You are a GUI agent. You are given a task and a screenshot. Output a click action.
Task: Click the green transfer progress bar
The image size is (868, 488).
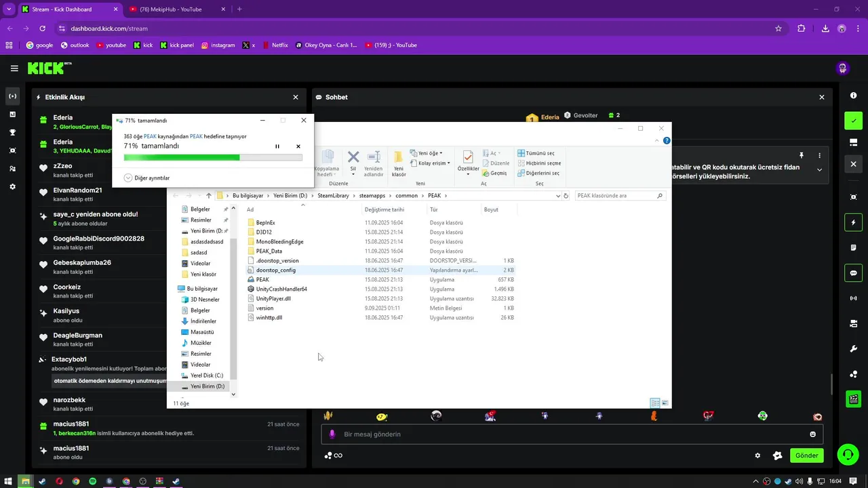(x=213, y=157)
